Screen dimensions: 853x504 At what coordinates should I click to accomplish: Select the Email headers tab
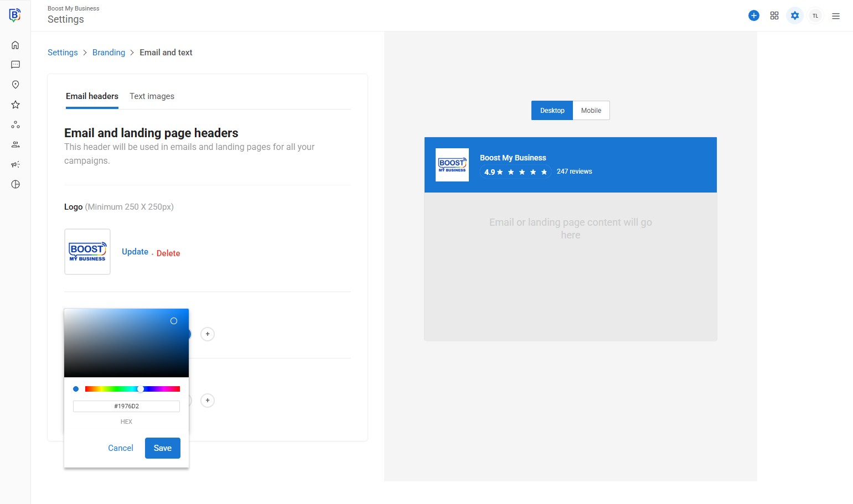[x=92, y=96]
